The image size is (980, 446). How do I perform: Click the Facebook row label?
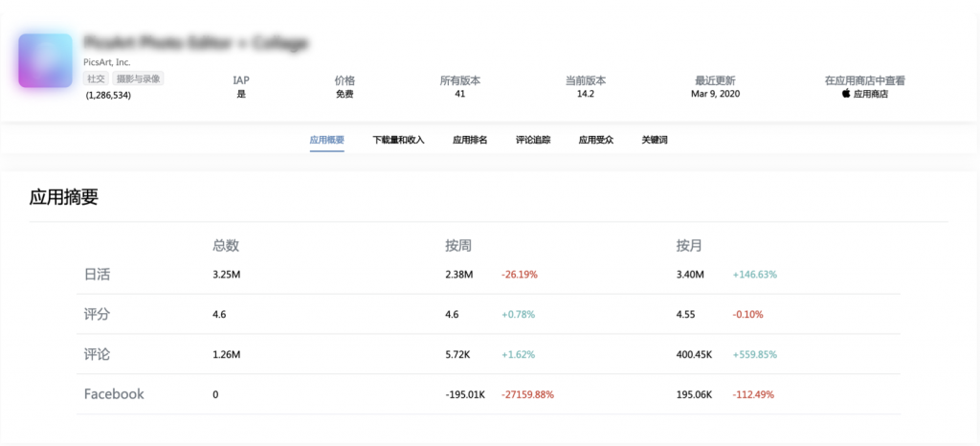[114, 394]
